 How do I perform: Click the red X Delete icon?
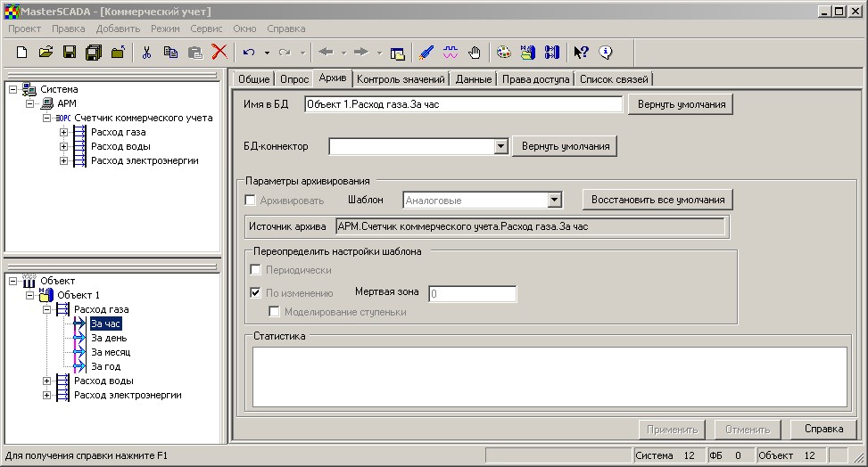219,52
